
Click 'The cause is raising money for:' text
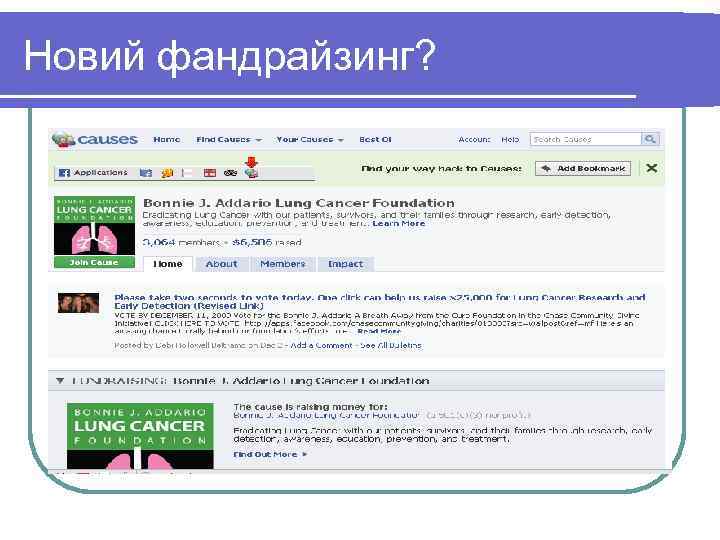click(310, 407)
